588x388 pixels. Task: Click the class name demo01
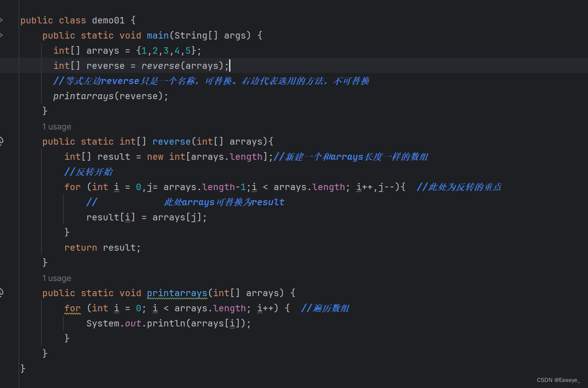pyautogui.click(x=108, y=20)
